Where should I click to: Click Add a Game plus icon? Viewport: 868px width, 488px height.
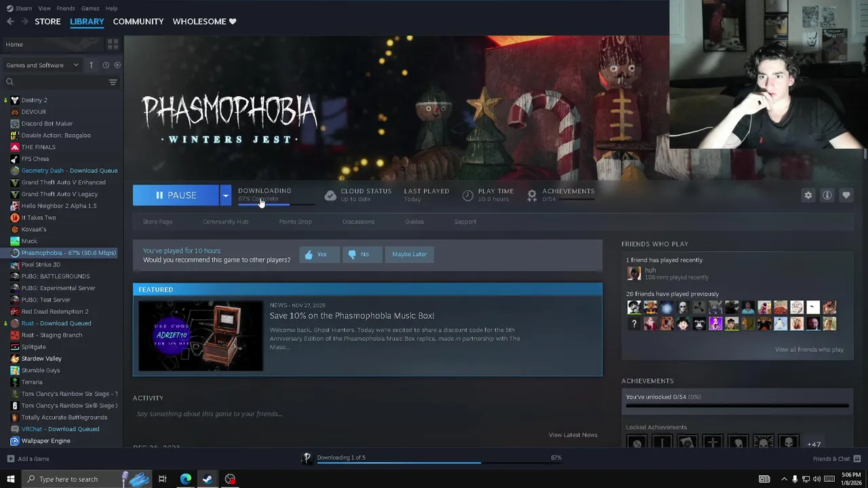pyautogui.click(x=10, y=459)
